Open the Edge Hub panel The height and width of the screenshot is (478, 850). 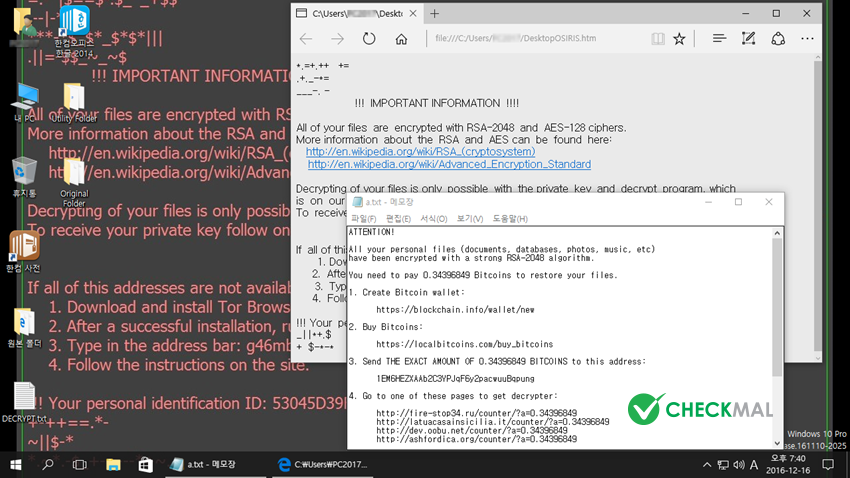coord(719,39)
